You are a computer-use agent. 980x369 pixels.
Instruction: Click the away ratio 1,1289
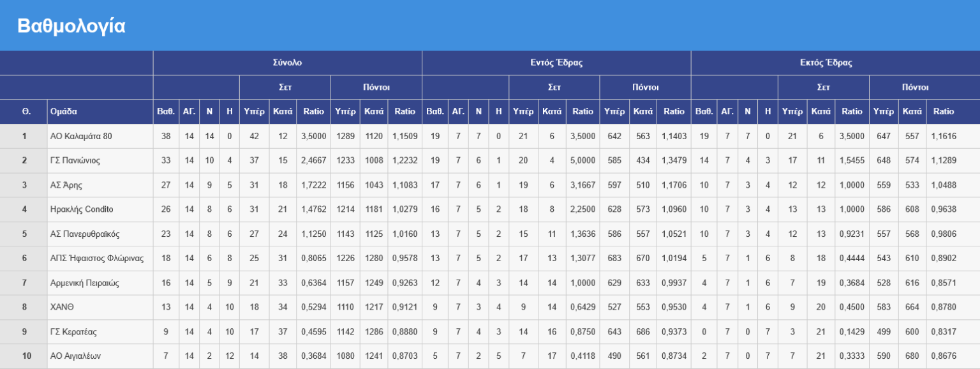pos(944,160)
